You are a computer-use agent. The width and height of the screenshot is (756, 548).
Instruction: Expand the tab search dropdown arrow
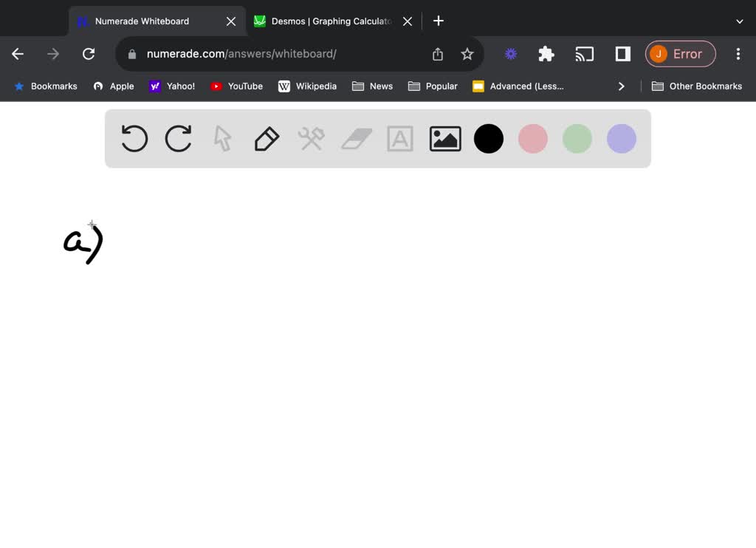[x=739, y=21]
